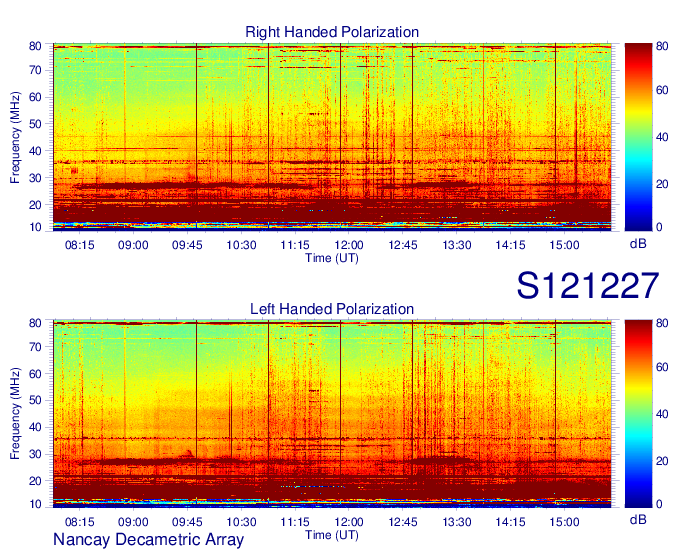The height and width of the screenshot is (552, 680).
Task: Click the Right Handed Polarization spectrogram image
Action: coord(332,137)
